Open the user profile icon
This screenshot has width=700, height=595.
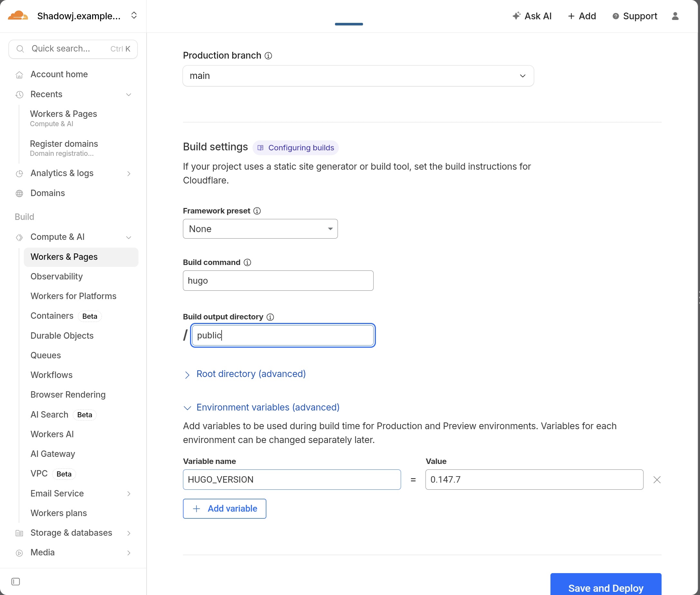point(675,16)
